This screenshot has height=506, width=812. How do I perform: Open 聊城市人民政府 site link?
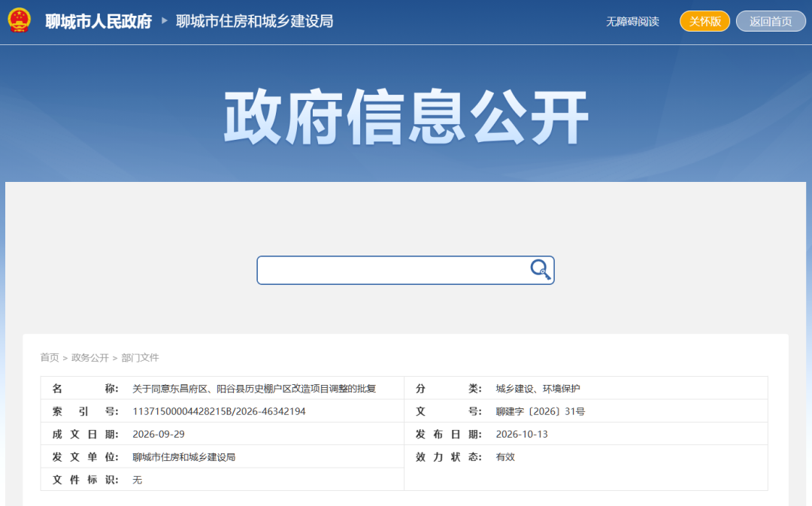98,21
